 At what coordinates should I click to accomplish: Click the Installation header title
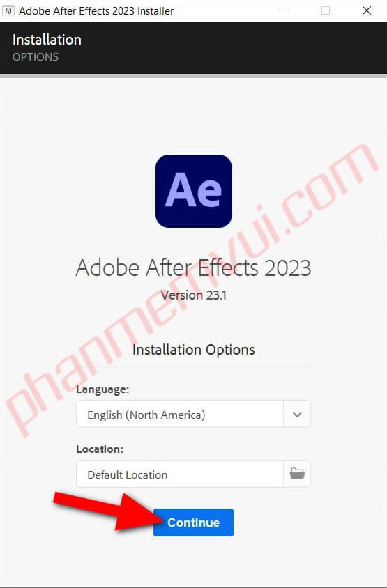tap(47, 40)
